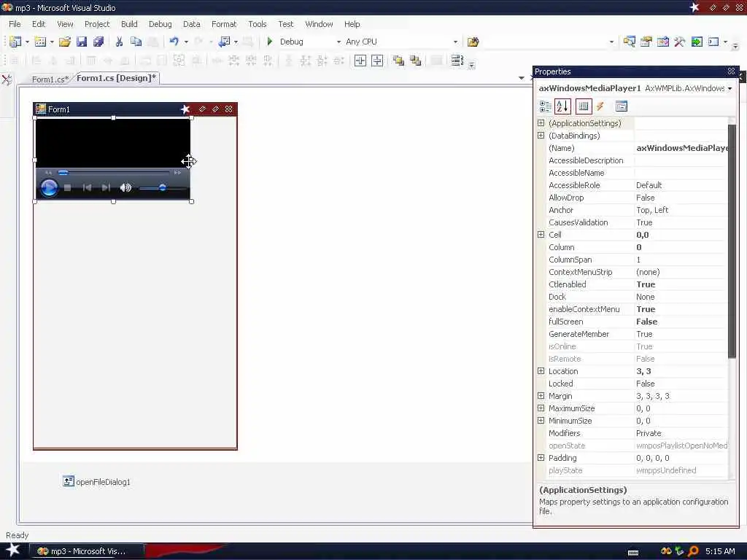Click the (Name) value field axWindowsMediaPlayer1
This screenshot has width=747, height=560.
[681, 148]
